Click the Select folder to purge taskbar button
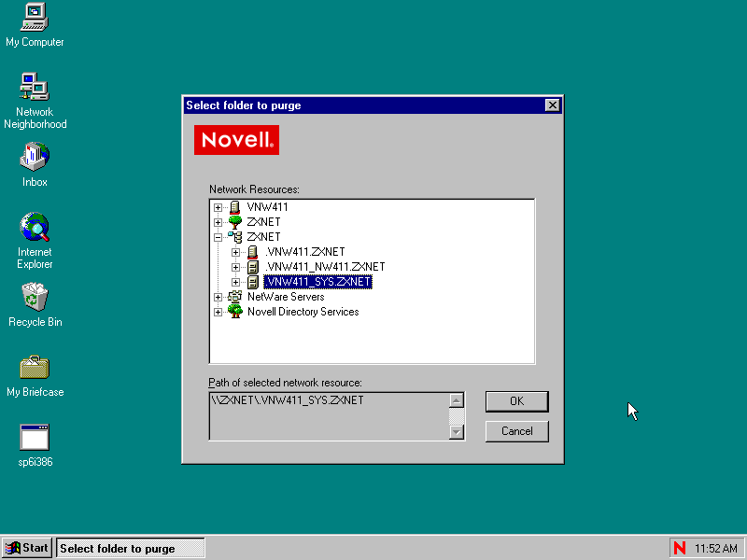The width and height of the screenshot is (747, 560). pyautogui.click(x=131, y=548)
